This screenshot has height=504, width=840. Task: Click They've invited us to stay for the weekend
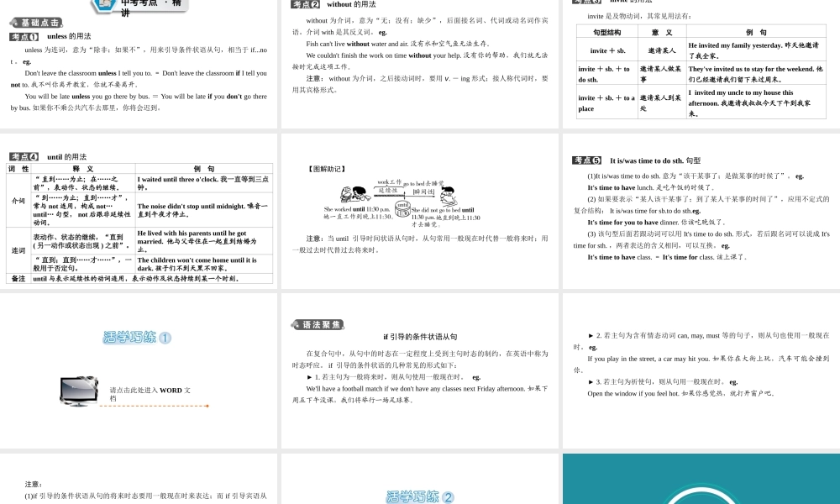(755, 74)
